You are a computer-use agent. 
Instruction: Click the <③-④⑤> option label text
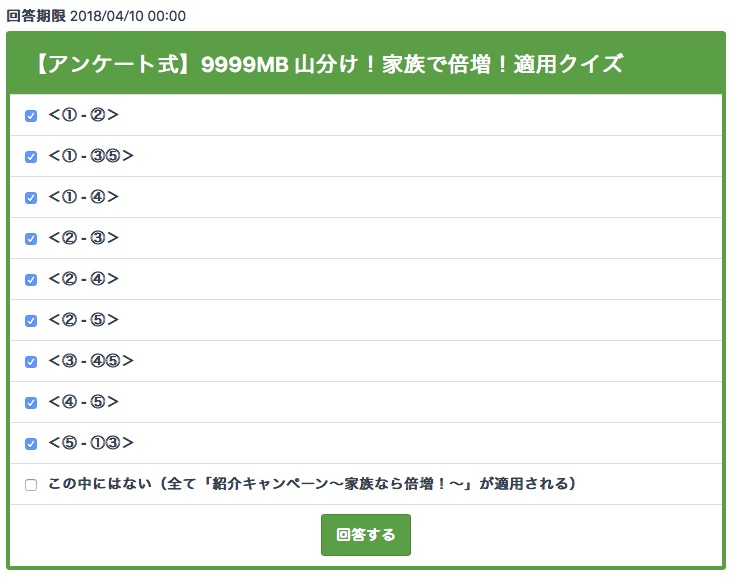(x=91, y=361)
